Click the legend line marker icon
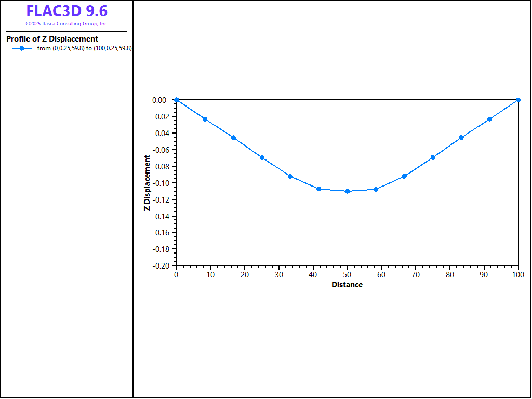Screen dimensions: 532x399 pyautogui.click(x=21, y=48)
